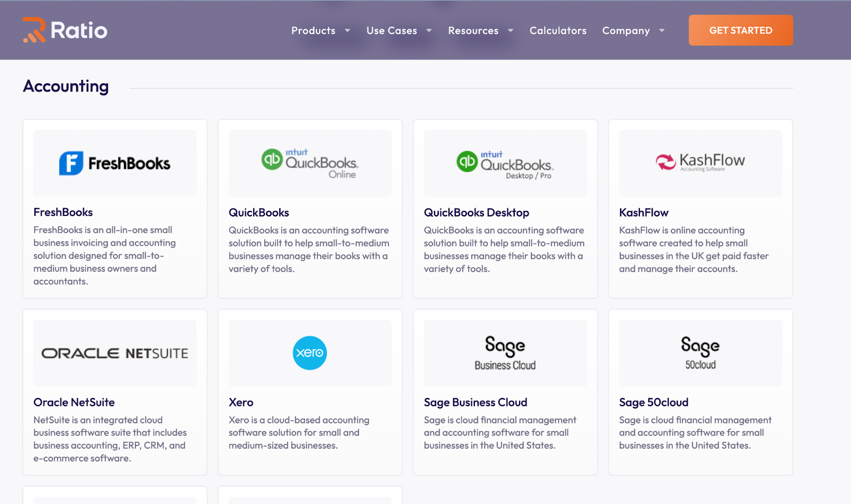
Task: Click the KashFlow logo image
Action: (700, 163)
